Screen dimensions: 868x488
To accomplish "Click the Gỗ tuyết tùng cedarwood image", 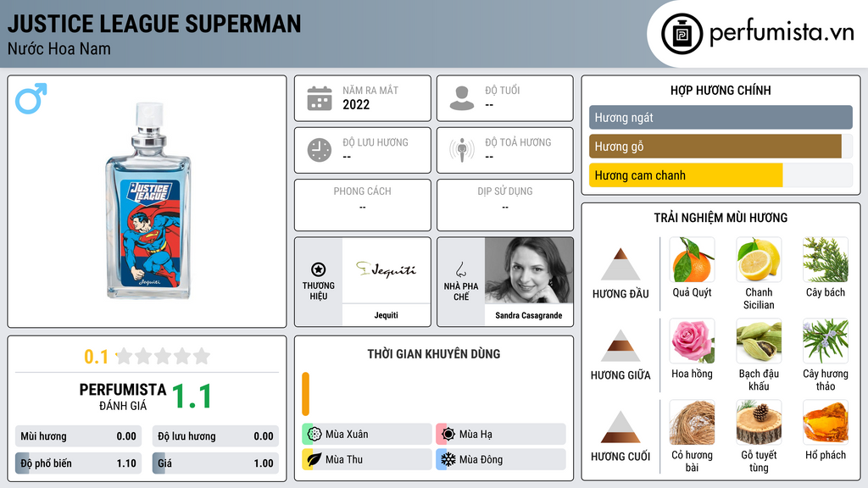I will pos(759,423).
